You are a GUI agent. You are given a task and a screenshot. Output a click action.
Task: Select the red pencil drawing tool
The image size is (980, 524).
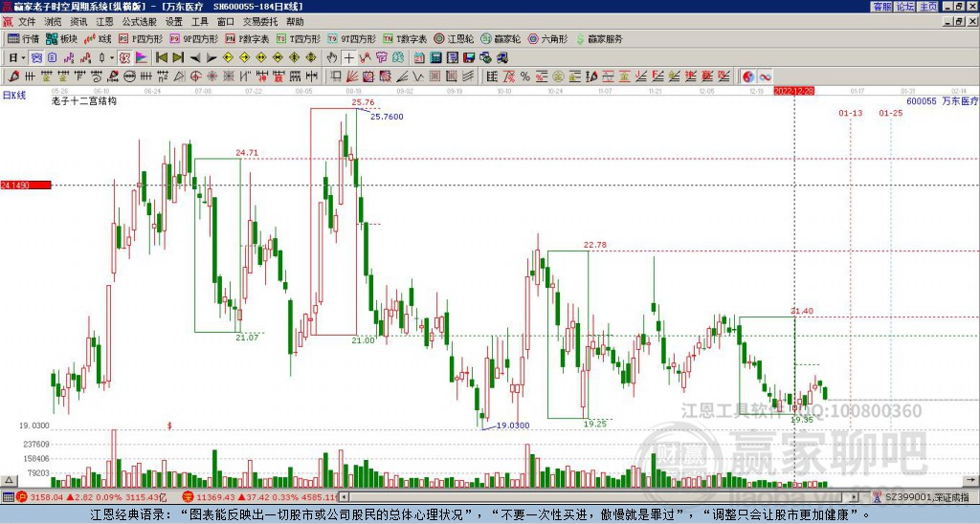[13, 76]
